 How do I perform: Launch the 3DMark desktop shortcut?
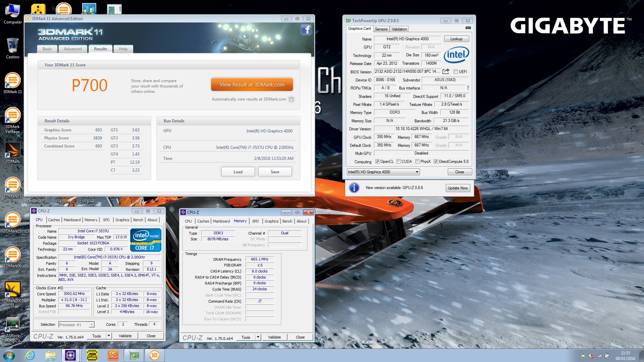tap(12, 153)
